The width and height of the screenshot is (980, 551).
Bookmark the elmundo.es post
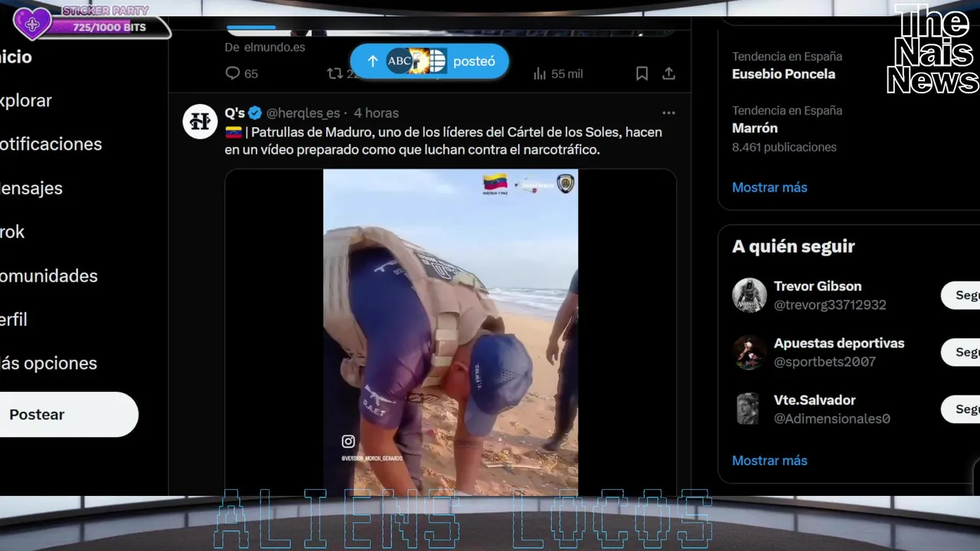tap(642, 73)
